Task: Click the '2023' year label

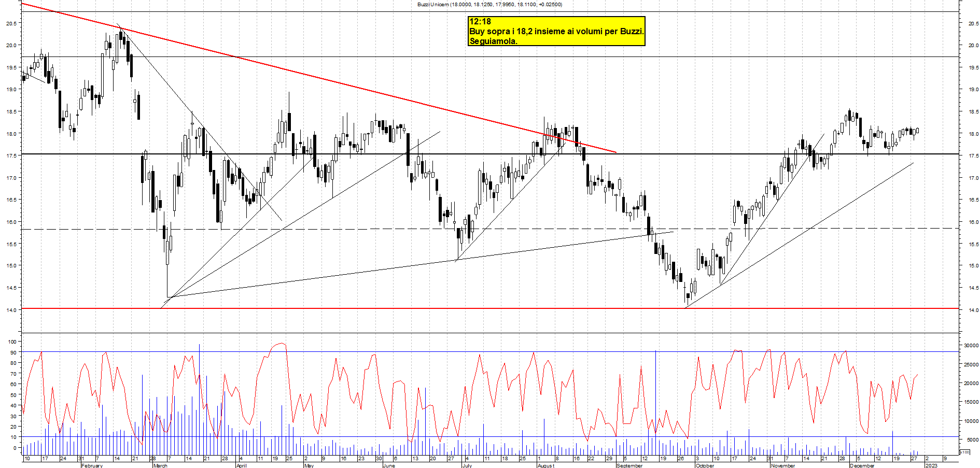Action: [x=931, y=465]
